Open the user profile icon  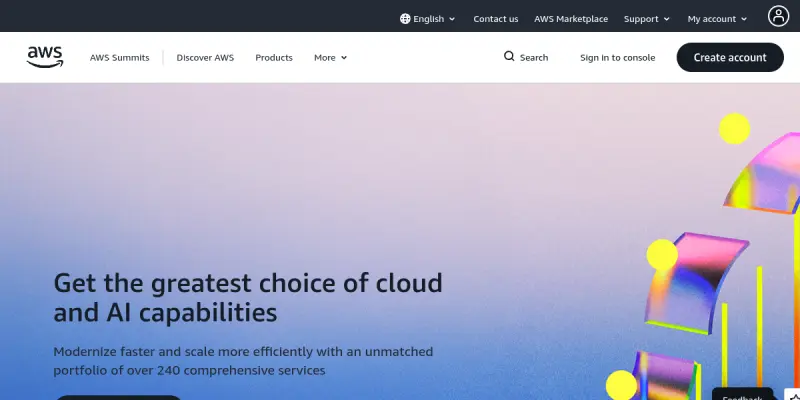click(778, 16)
